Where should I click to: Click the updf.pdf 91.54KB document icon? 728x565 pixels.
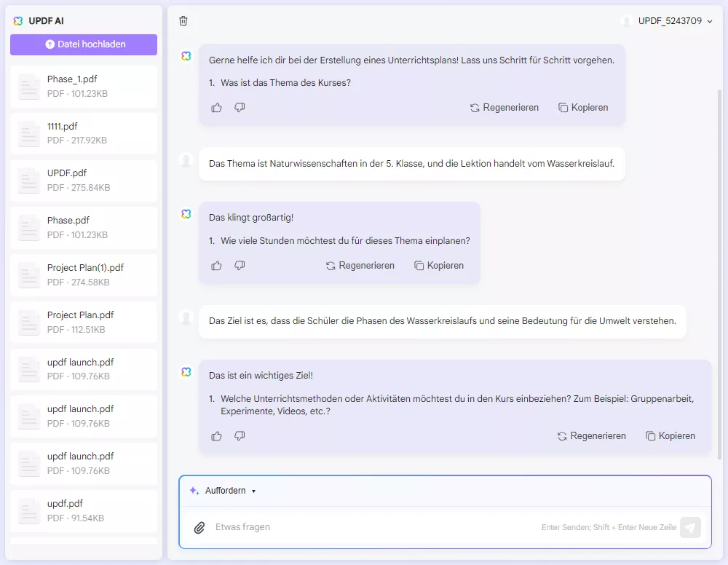(x=29, y=510)
